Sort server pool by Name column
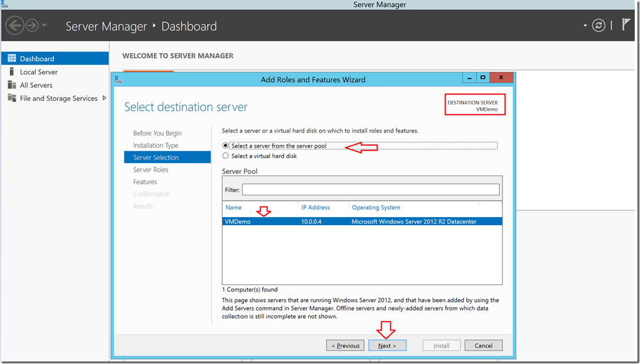The height and width of the screenshot is (364, 640). (233, 207)
